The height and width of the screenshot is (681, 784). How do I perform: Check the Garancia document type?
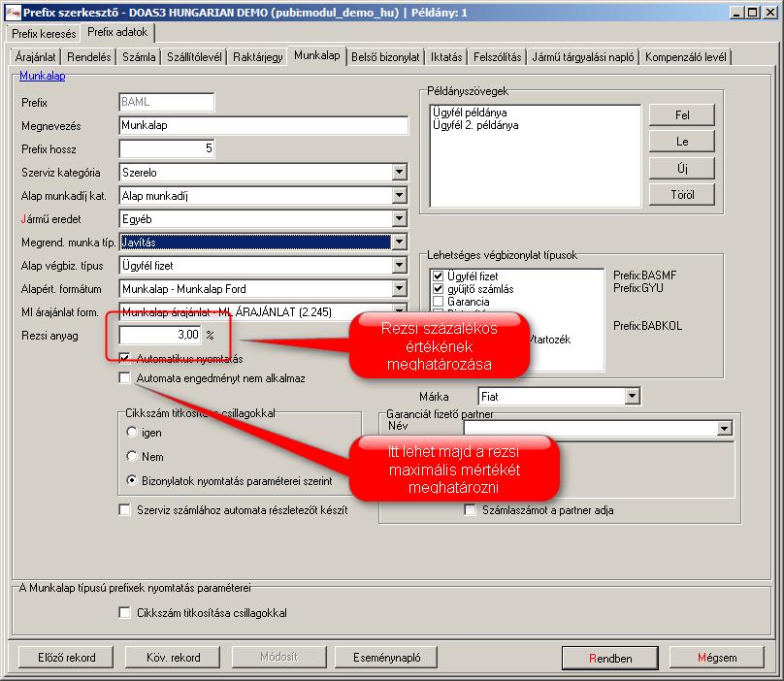coord(438,302)
